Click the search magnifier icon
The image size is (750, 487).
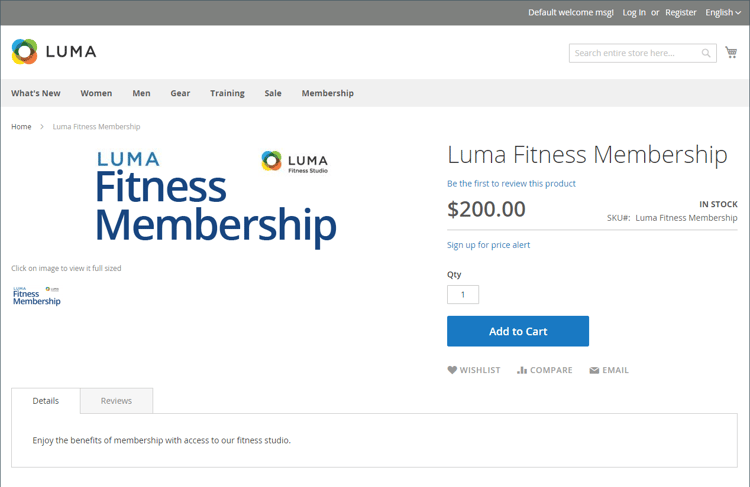pos(706,53)
